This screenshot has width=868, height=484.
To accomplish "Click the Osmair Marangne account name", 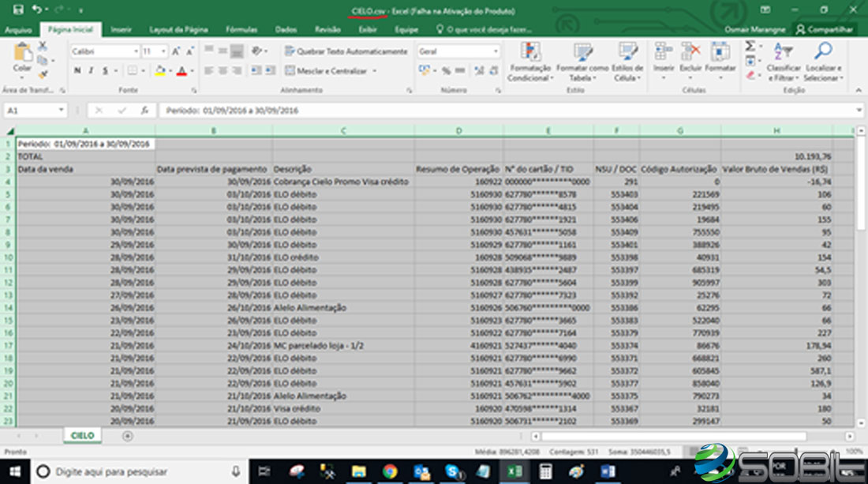I will click(755, 29).
